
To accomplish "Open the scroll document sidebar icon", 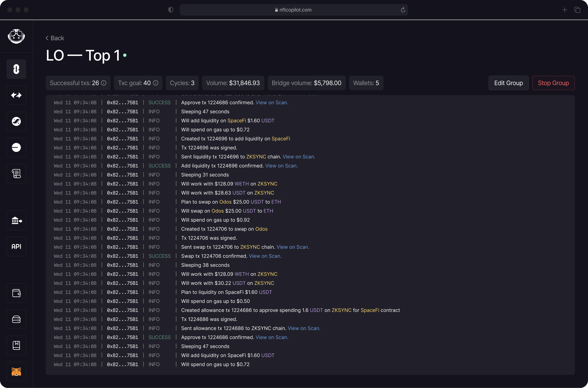I will [x=16, y=174].
